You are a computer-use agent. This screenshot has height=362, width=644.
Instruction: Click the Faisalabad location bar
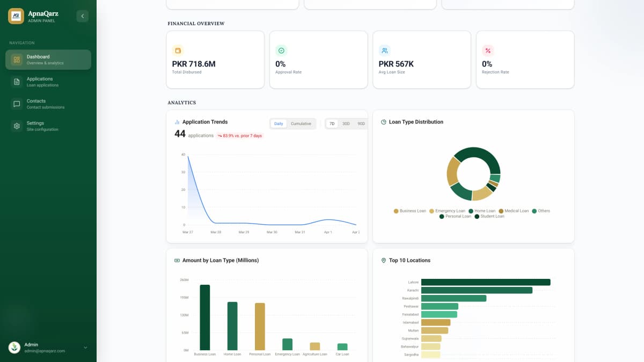pyautogui.click(x=439, y=314)
